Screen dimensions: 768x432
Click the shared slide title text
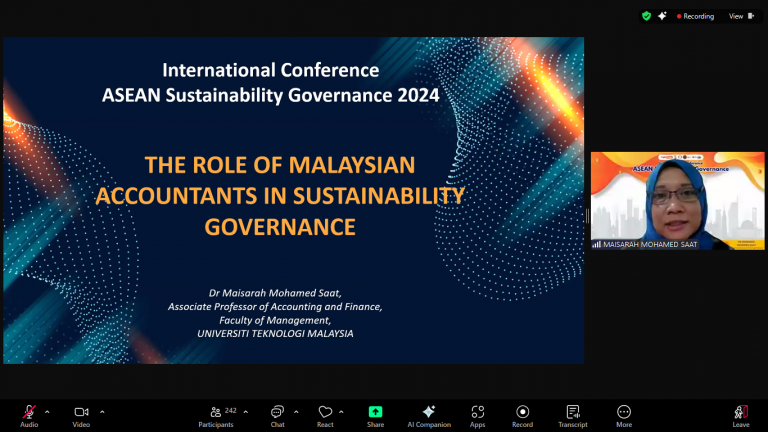click(x=280, y=196)
